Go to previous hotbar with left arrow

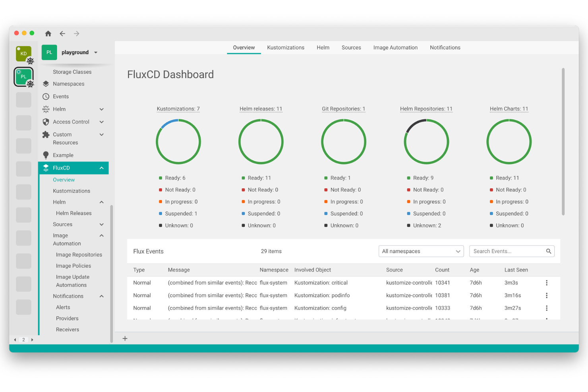point(15,340)
